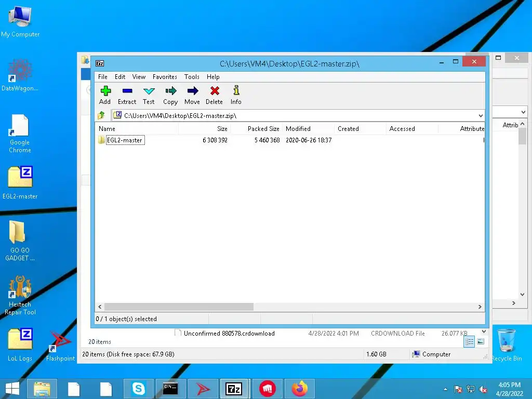Show hidden system tray icons
This screenshot has width=532, height=399.
tap(445, 389)
